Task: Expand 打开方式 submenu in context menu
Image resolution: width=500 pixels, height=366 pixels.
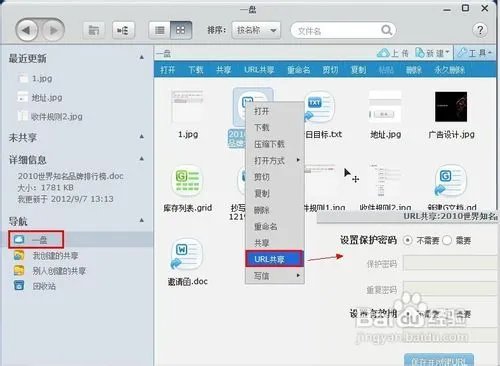Action: [x=275, y=160]
